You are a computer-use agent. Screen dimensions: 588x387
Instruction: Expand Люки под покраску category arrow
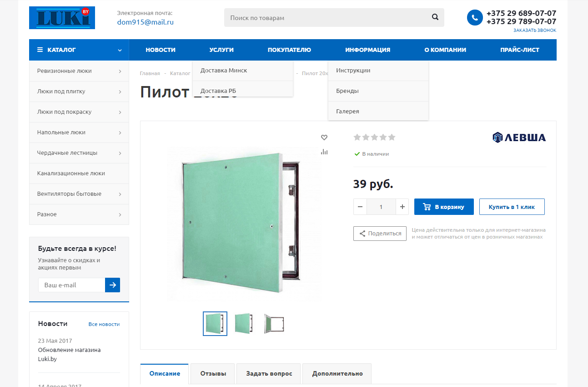[120, 112]
